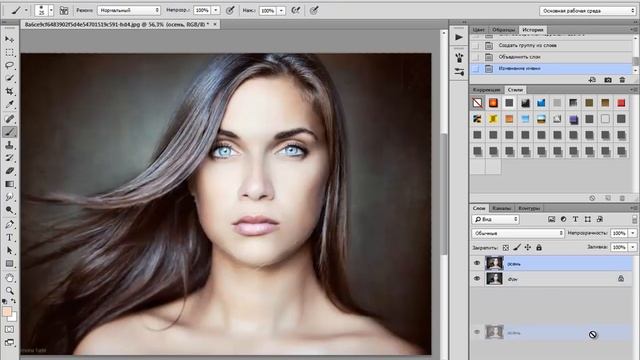Select the Lasso tool

[x=9, y=65]
